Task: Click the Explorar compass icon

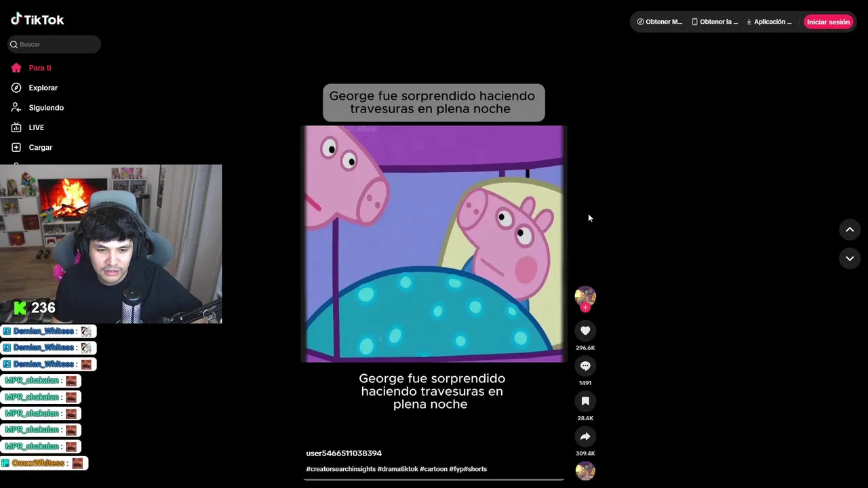Action: [16, 87]
